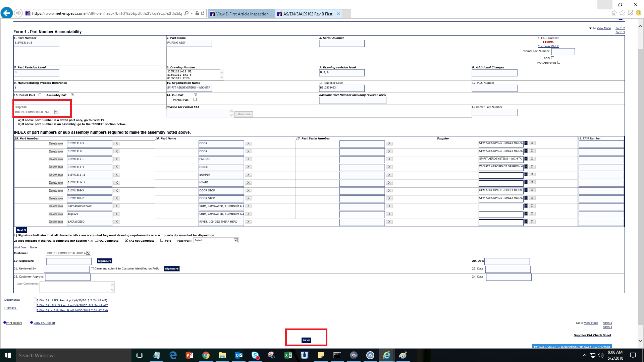The height and width of the screenshot is (362, 644).
Task: Open browser home page icon
Action: click(x=614, y=13)
